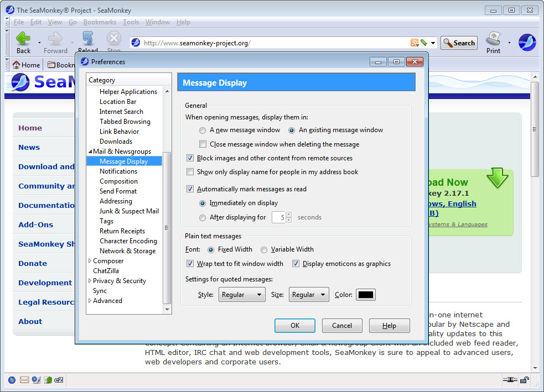Toggle 'Wrap text to fit window width' checkbox
The height and width of the screenshot is (392, 544).
[x=190, y=264]
